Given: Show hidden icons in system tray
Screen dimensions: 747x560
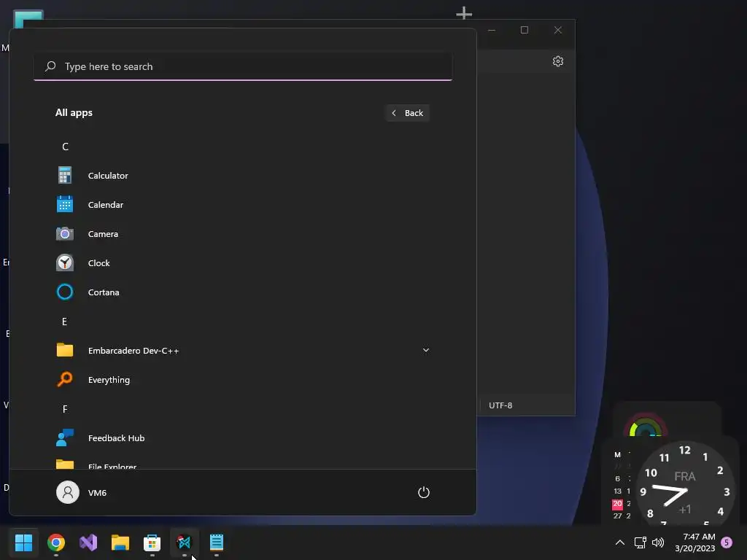Looking at the screenshot, I should click(620, 542).
